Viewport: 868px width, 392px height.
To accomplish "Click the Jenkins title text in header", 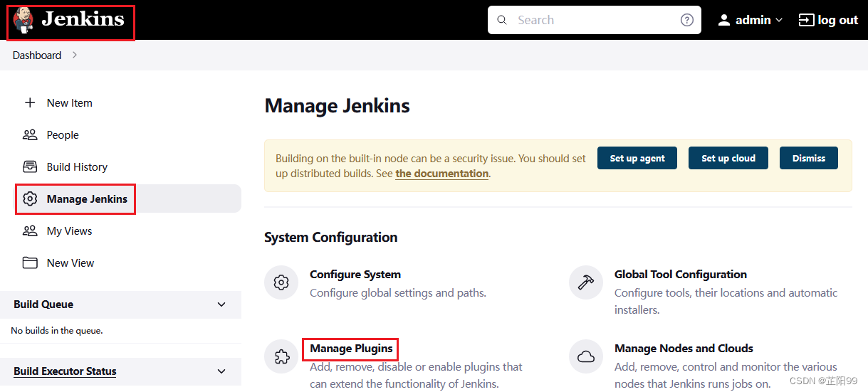I will pos(83,19).
